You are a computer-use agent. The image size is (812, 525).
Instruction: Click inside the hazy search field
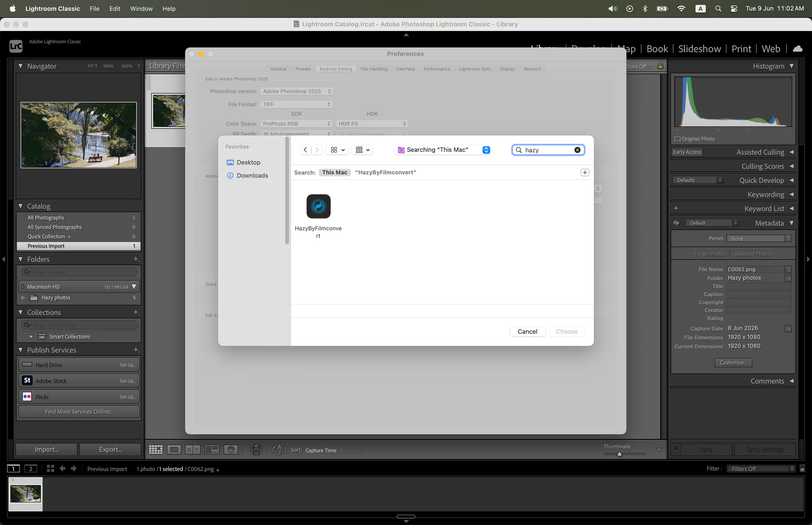548,150
